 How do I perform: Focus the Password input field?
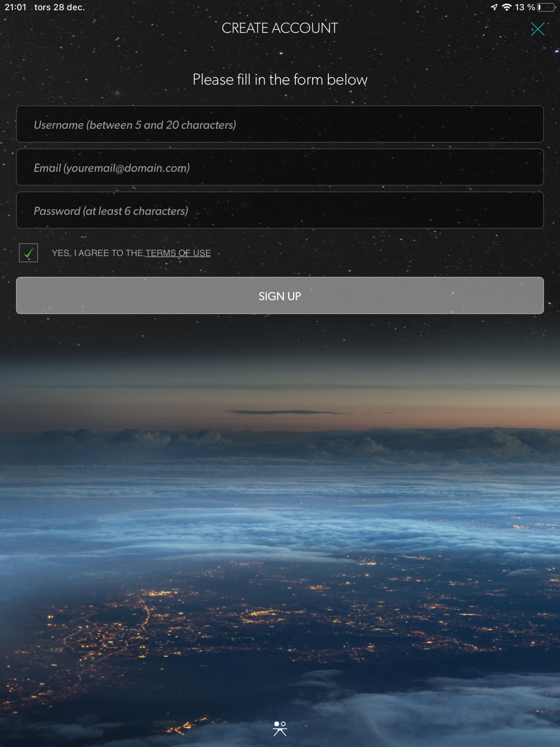280,210
